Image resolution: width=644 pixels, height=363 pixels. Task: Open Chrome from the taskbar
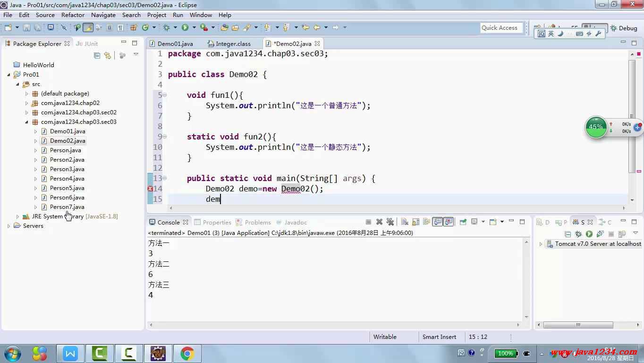pos(187,353)
